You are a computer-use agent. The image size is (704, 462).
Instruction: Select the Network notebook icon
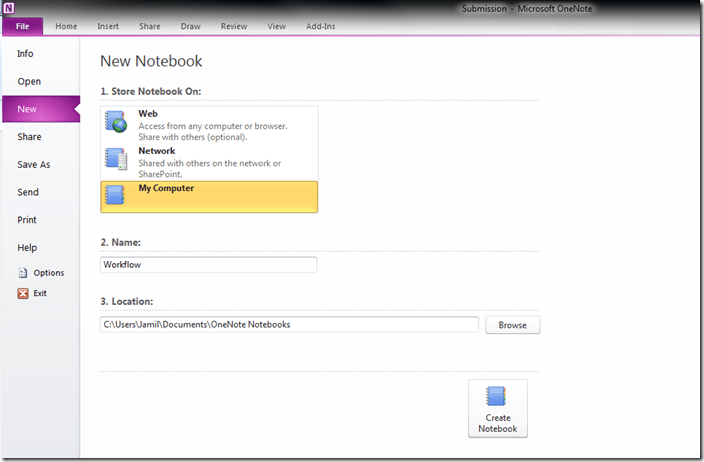coord(117,159)
